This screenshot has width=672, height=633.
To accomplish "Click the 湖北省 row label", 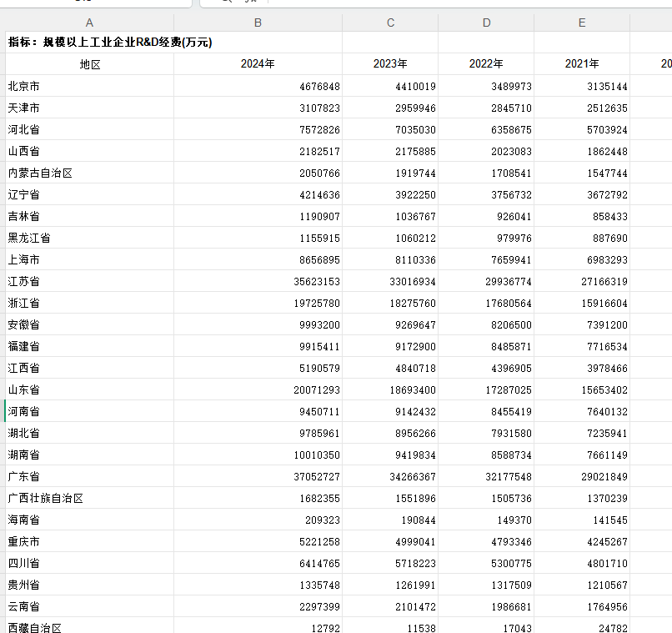I will (23, 434).
